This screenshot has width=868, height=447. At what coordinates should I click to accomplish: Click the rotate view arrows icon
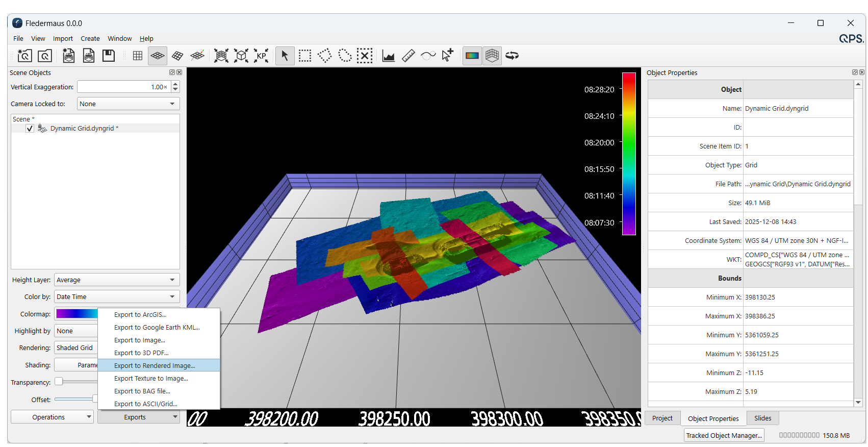click(x=512, y=56)
